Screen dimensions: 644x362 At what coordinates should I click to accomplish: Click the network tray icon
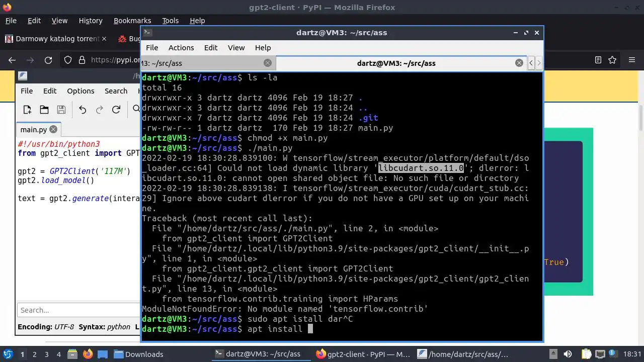coord(601,354)
